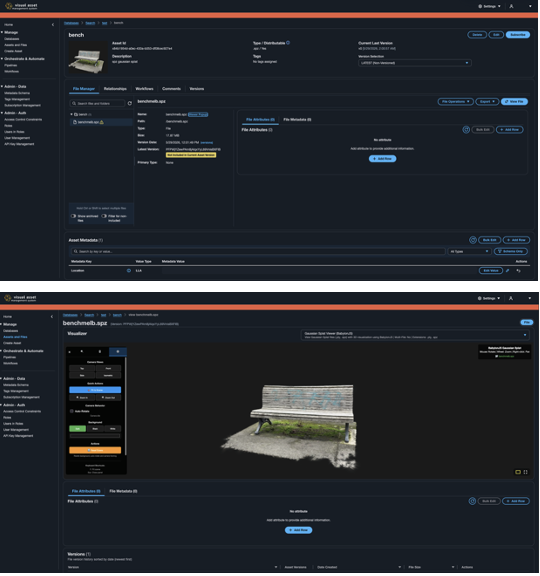
Task: Click the Delete button for bench asset
Action: coord(477,35)
